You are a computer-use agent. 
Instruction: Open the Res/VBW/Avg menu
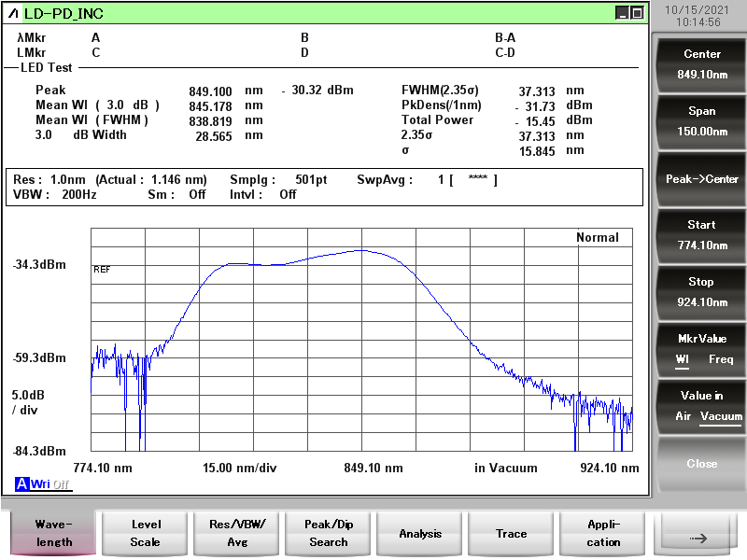pyautogui.click(x=237, y=533)
